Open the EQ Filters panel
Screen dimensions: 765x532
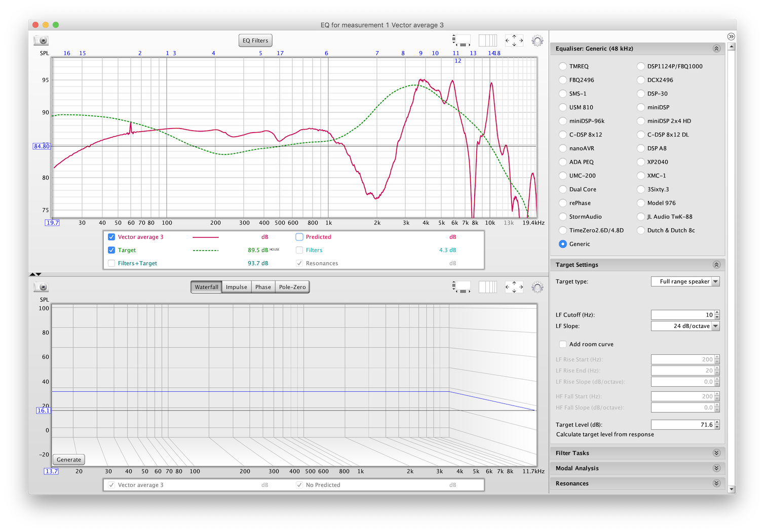pyautogui.click(x=255, y=40)
